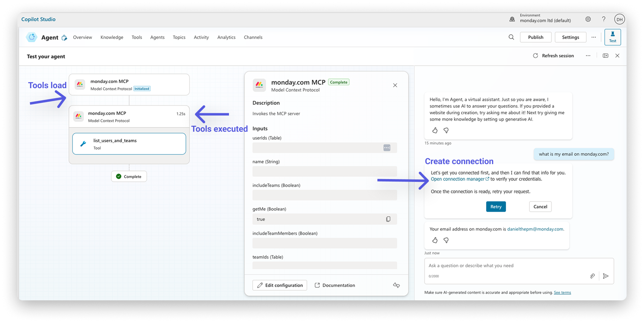Like the agent's greeting message

click(x=435, y=130)
